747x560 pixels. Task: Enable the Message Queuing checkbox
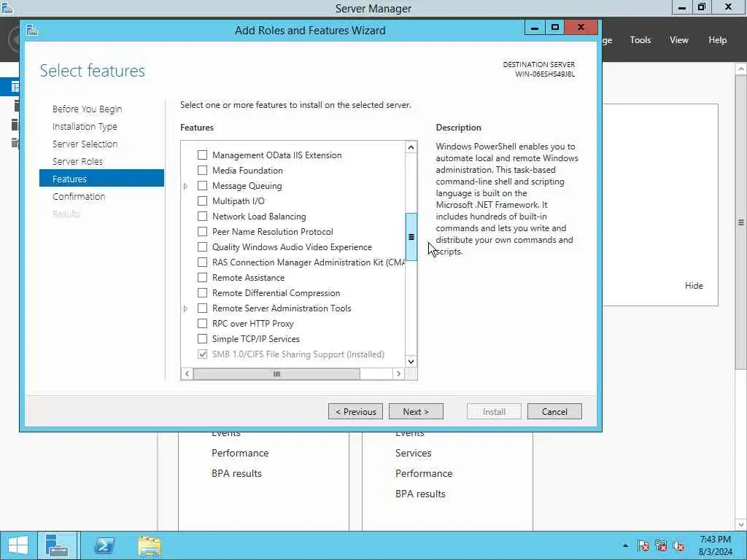[x=203, y=186]
